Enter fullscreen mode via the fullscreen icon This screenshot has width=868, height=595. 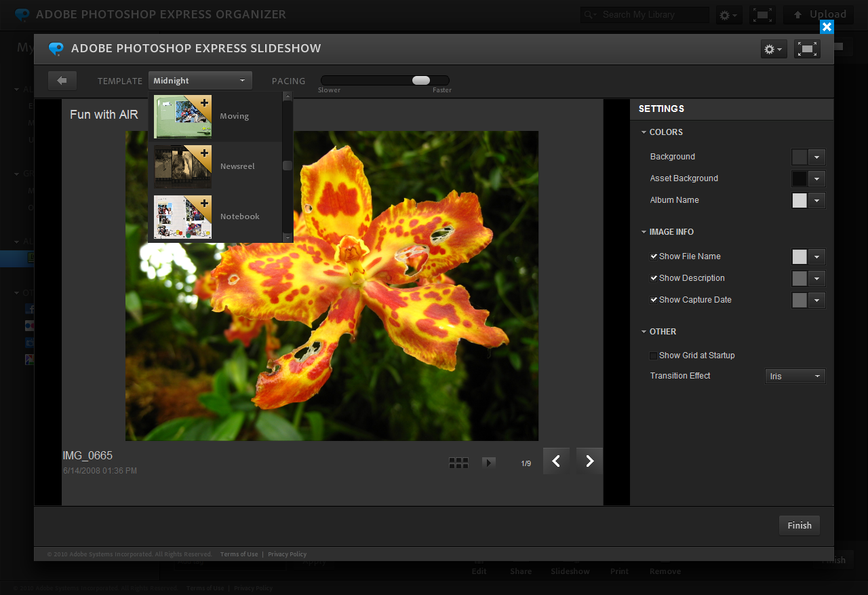tap(806, 48)
